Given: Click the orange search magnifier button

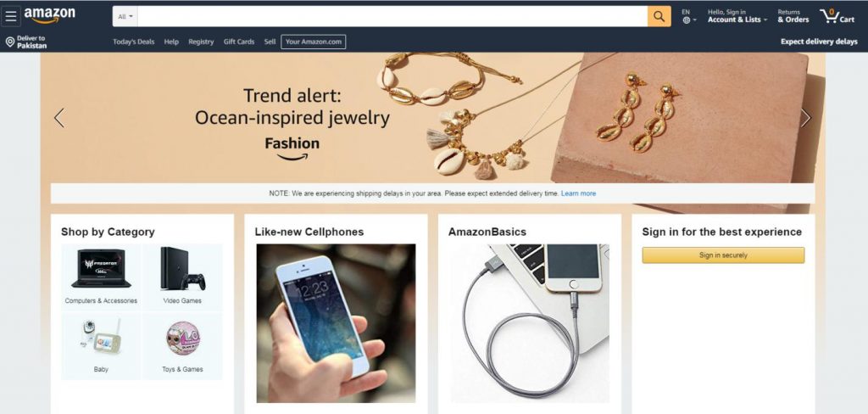Looking at the screenshot, I should click(x=659, y=16).
